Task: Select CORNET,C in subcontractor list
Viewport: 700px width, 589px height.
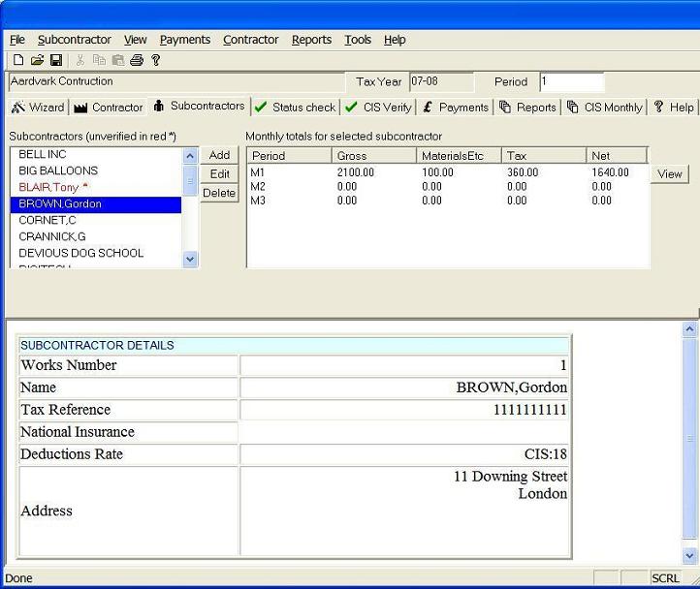Action: (x=96, y=220)
